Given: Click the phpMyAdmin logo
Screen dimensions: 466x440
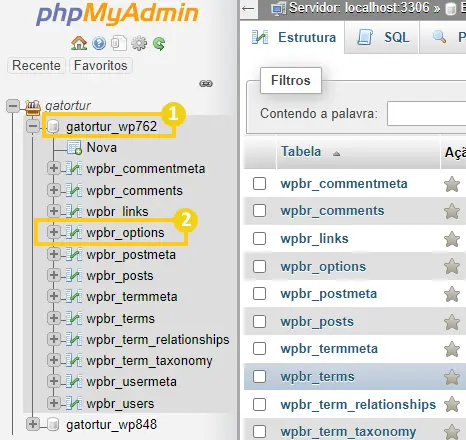Looking at the screenshot, I should click(117, 13).
